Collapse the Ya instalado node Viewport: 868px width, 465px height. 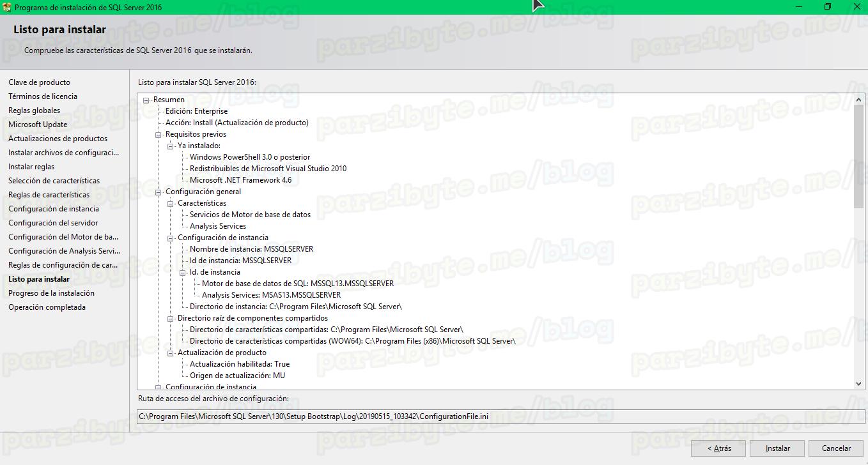click(x=171, y=146)
